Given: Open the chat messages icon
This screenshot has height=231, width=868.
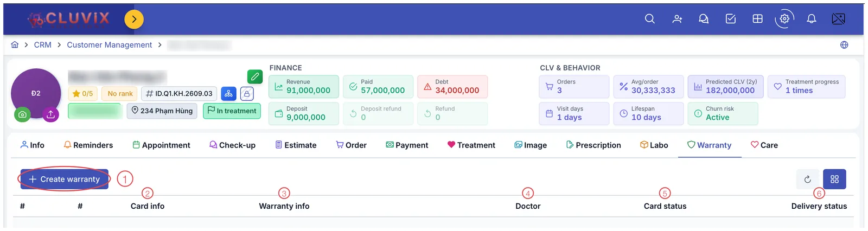Looking at the screenshot, I should point(704,19).
